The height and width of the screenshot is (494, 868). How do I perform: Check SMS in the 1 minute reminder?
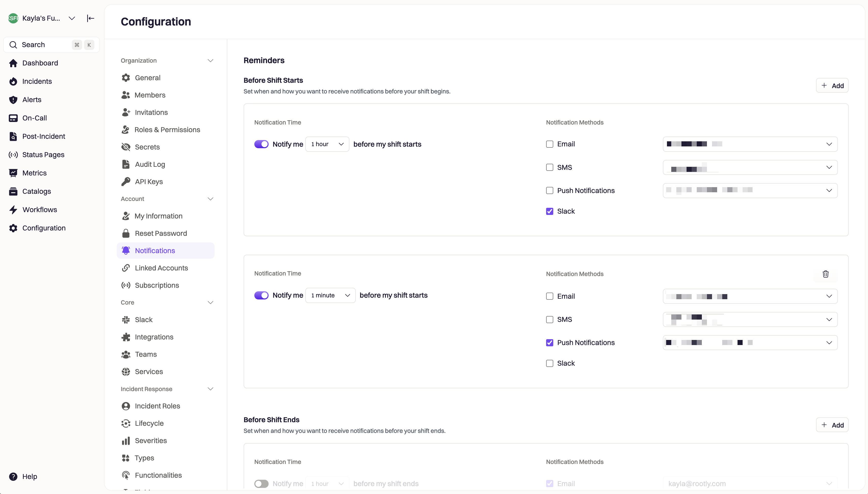[x=549, y=320]
